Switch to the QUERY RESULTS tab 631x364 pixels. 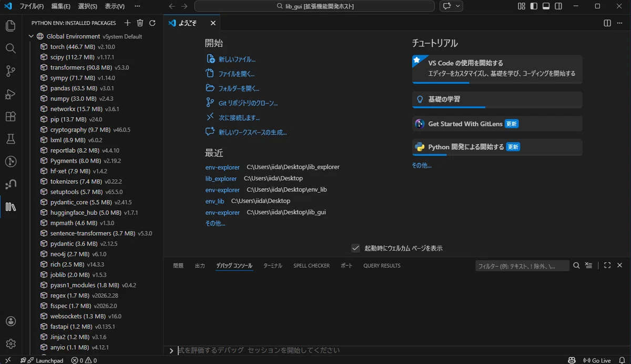point(382,266)
